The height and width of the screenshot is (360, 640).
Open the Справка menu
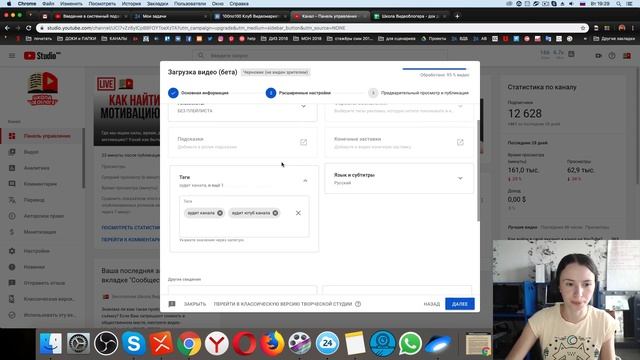pyautogui.click(x=239, y=4)
